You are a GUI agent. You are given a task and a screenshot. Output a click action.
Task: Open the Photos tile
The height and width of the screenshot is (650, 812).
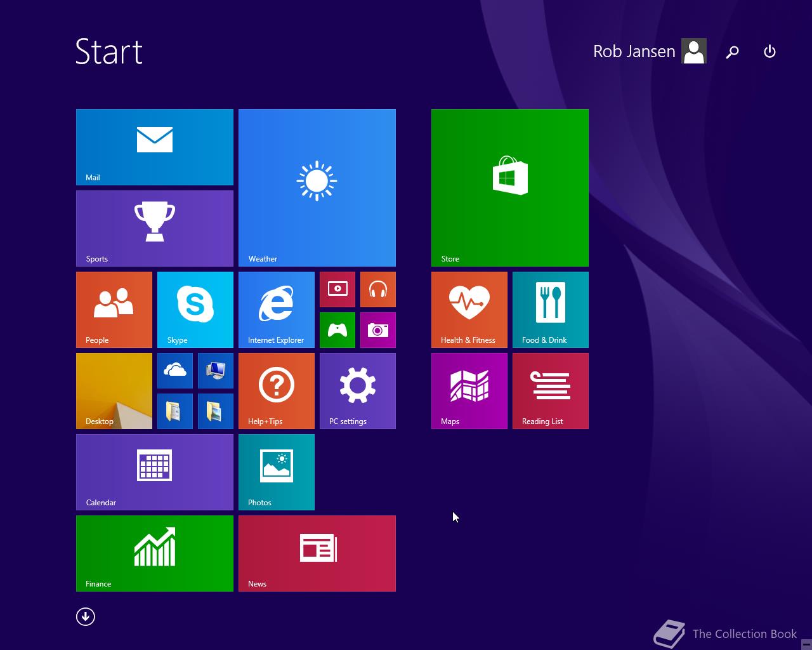(x=277, y=472)
